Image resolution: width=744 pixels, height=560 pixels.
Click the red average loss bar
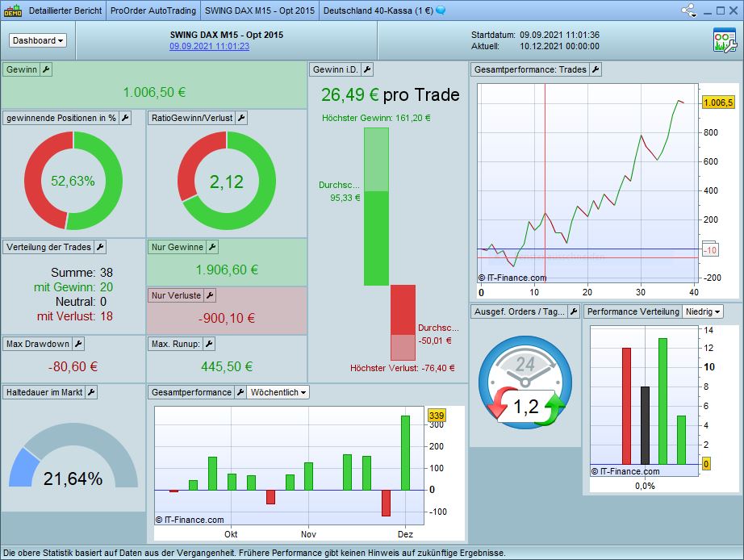403,310
